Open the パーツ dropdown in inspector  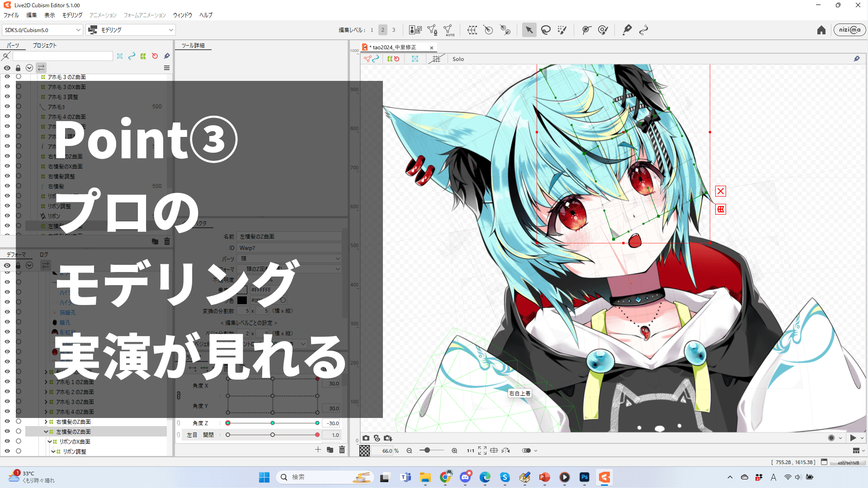coord(289,259)
